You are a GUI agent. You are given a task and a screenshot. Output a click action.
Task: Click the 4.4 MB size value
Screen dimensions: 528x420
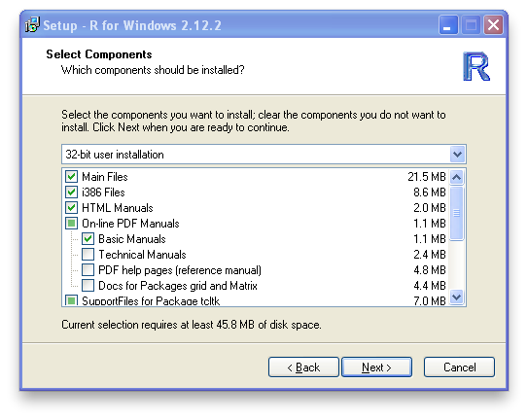click(430, 285)
